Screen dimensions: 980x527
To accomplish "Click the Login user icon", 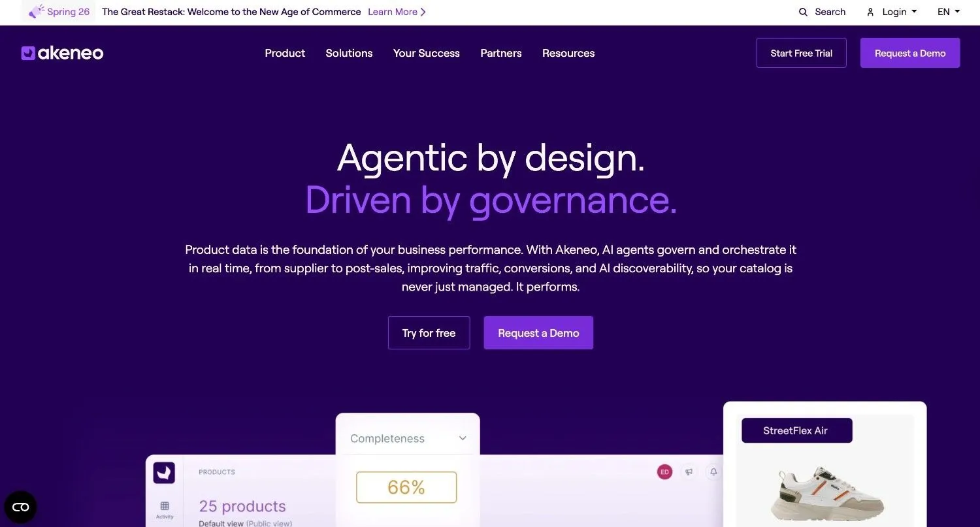I will 870,12.
